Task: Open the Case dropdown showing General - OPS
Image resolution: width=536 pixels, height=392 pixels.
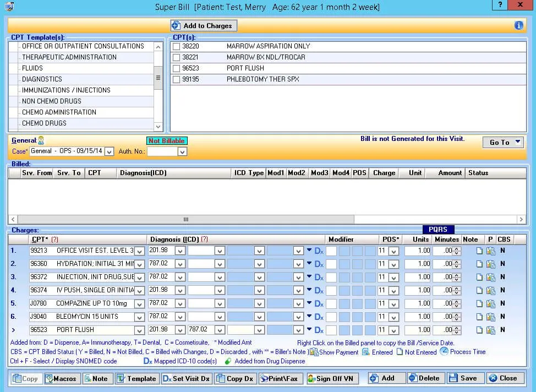Action: [109, 151]
